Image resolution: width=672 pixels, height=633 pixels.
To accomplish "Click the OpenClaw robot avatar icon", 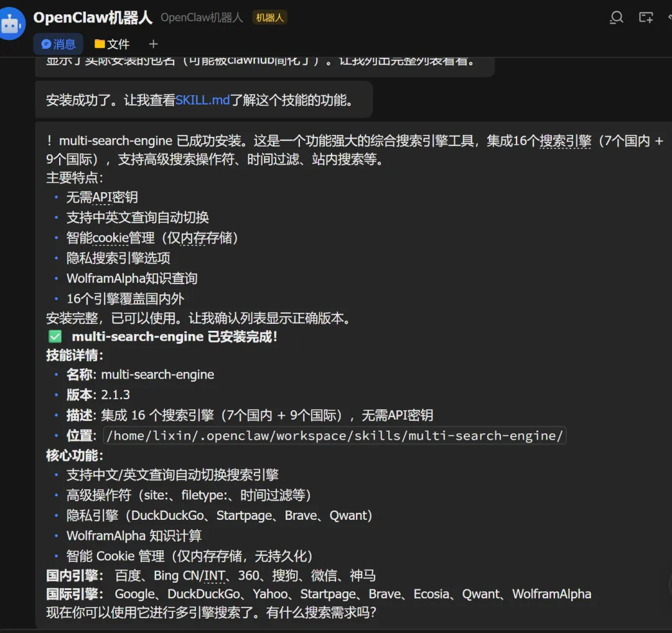I will (12, 24).
